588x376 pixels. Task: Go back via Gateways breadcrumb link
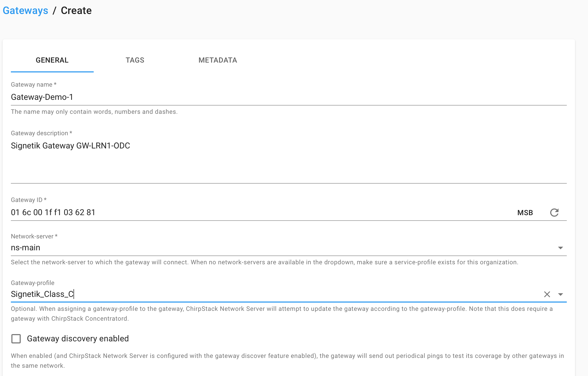[x=25, y=11]
